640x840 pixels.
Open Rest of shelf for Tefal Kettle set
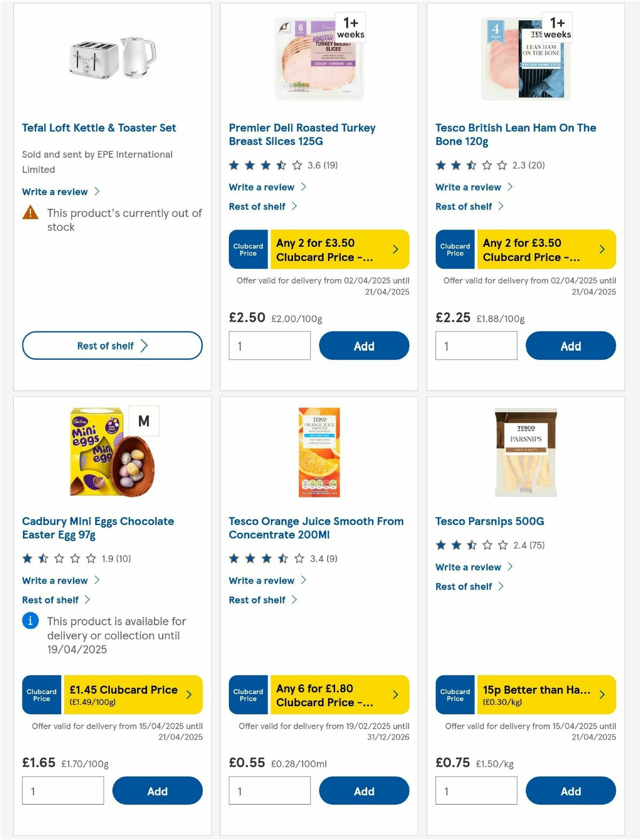tap(111, 346)
